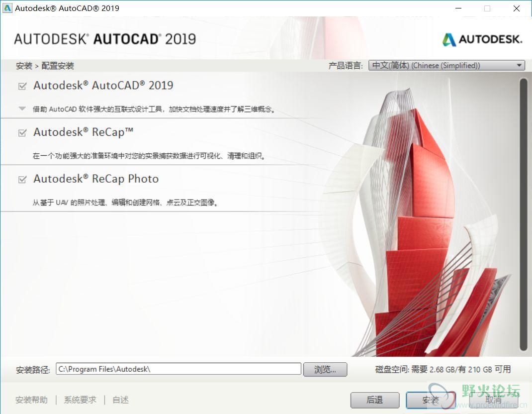Toggle the Autodesk ReCap checkbox
532x414 pixels.
click(x=22, y=133)
